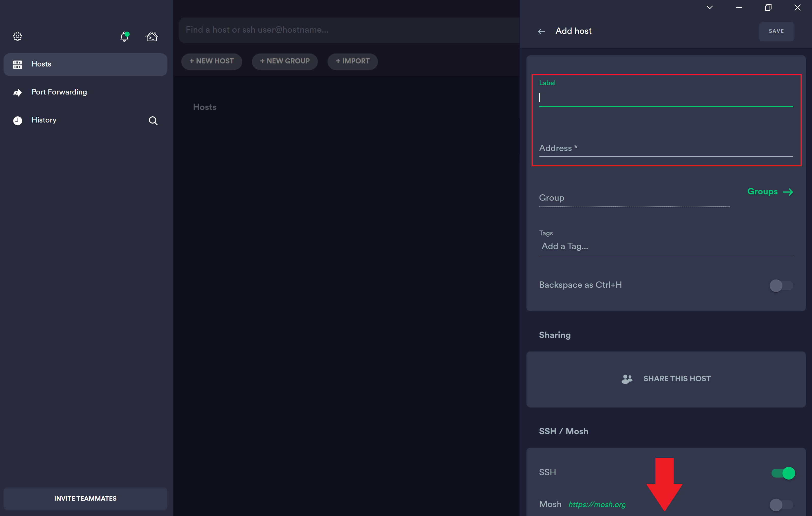Save the new host
This screenshot has height=516, width=812.
pyautogui.click(x=776, y=31)
